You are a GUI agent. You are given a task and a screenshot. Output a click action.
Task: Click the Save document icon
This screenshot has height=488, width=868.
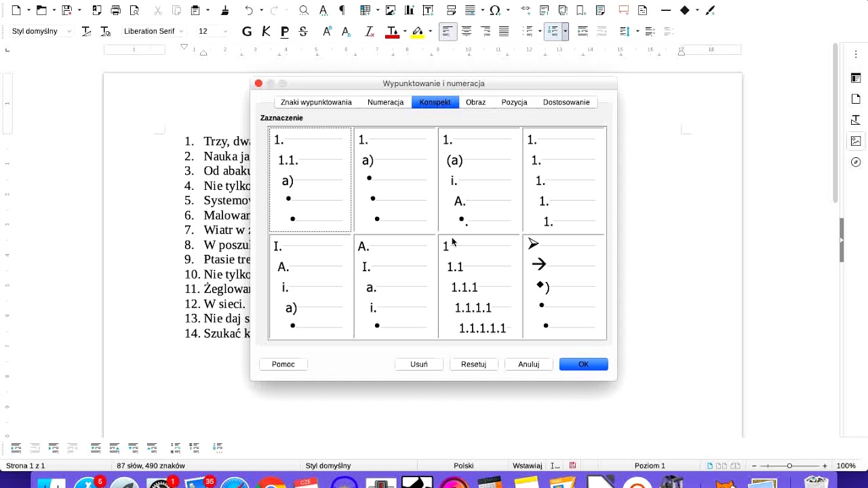pyautogui.click(x=66, y=10)
